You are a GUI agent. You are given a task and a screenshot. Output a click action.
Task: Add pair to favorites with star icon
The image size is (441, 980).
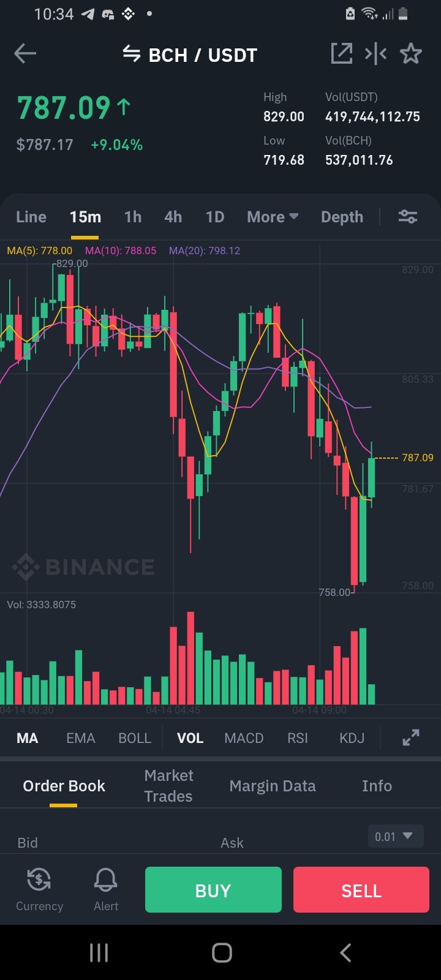coord(411,54)
